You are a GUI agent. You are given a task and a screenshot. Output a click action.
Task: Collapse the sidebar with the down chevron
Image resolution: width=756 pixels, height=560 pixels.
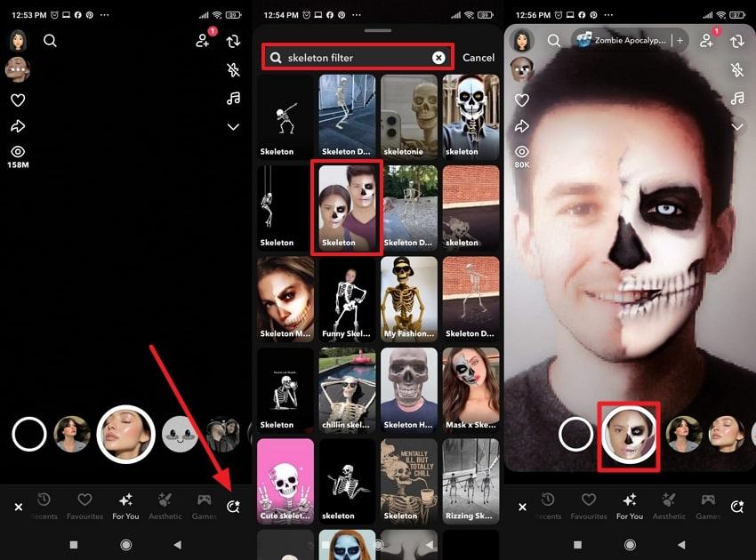coord(234,127)
